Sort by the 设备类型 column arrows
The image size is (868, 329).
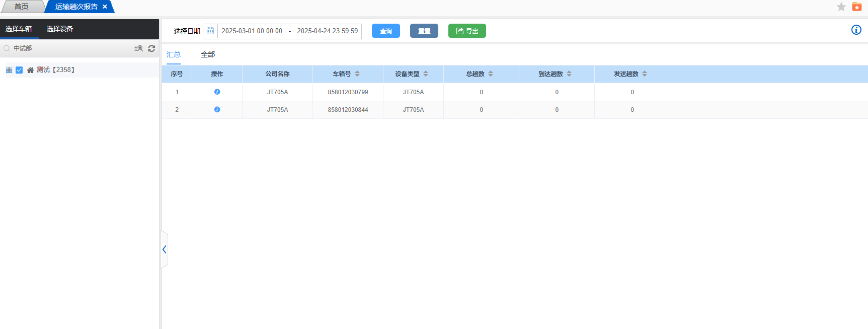[426, 74]
